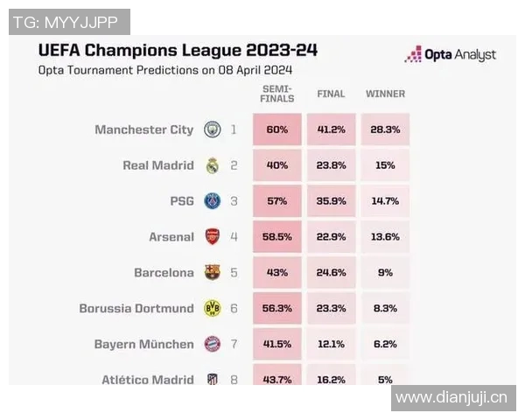
Task: Open the www.dianjuji.cn watermark link
Action: click(x=451, y=398)
